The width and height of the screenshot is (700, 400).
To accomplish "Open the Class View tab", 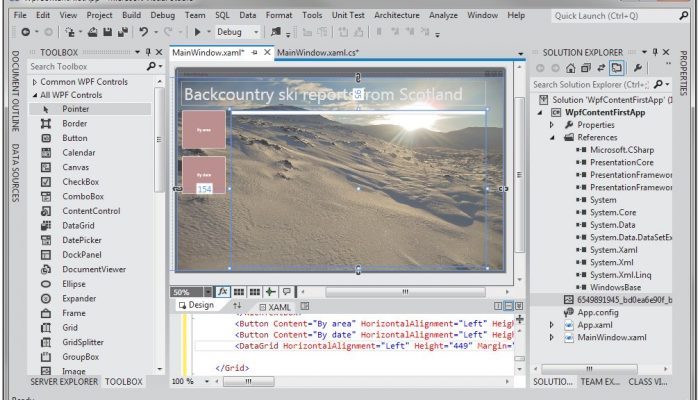I will coord(647,382).
